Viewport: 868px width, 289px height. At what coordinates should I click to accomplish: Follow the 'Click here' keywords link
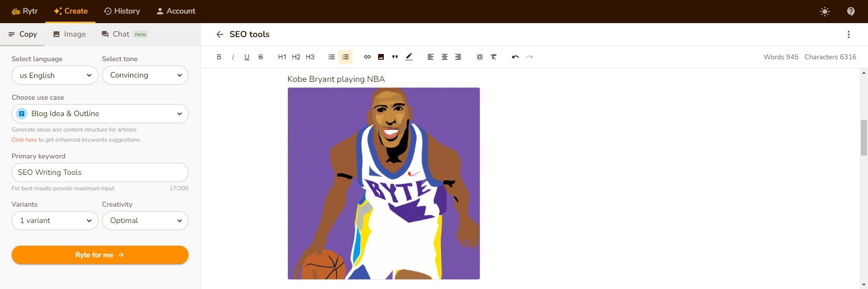24,140
